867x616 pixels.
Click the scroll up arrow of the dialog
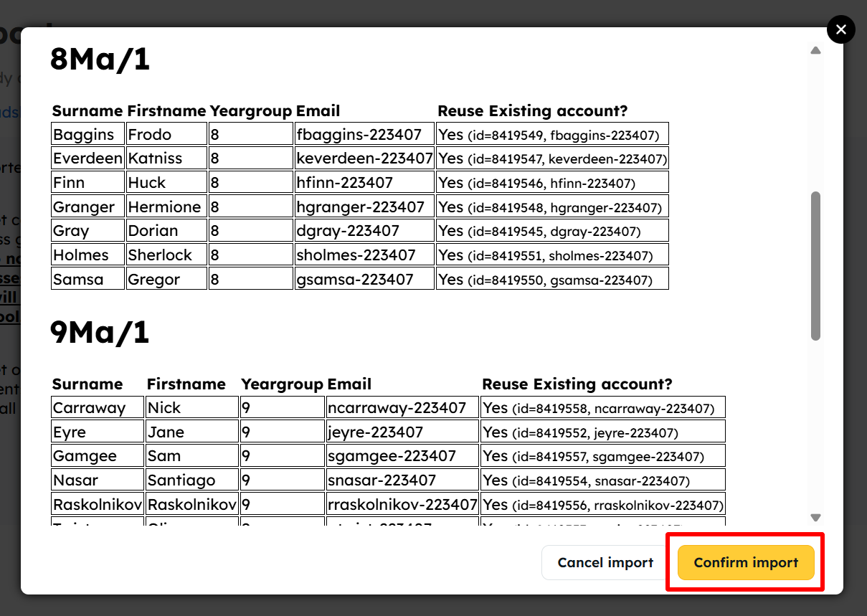(815, 50)
